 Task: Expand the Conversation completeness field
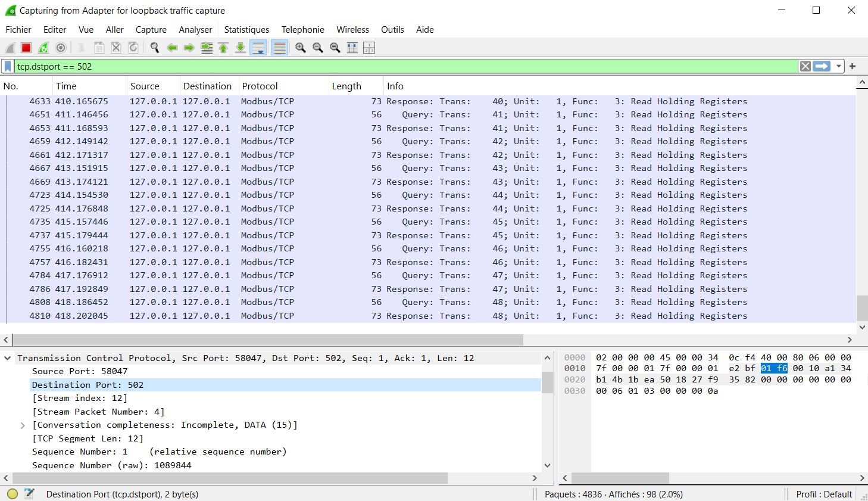tap(23, 425)
